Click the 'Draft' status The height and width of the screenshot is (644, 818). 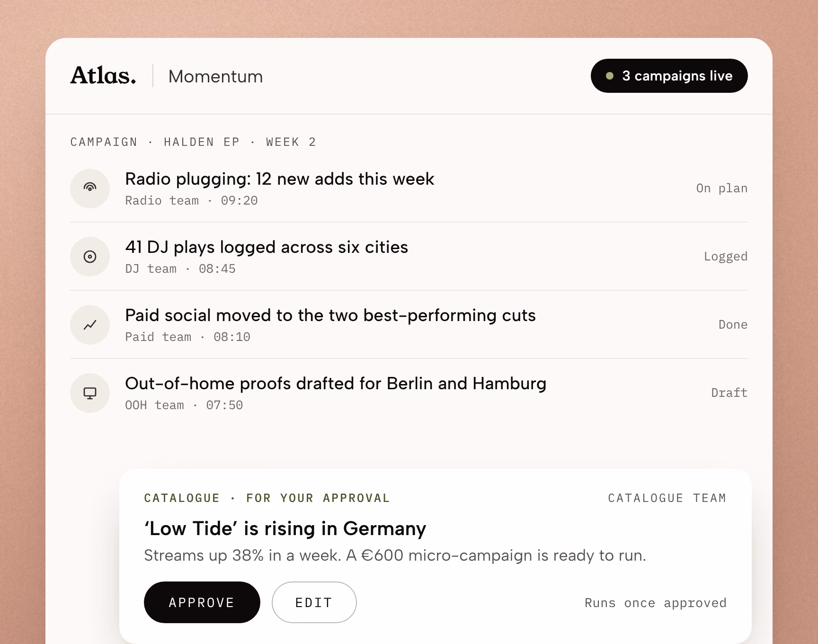coord(729,393)
